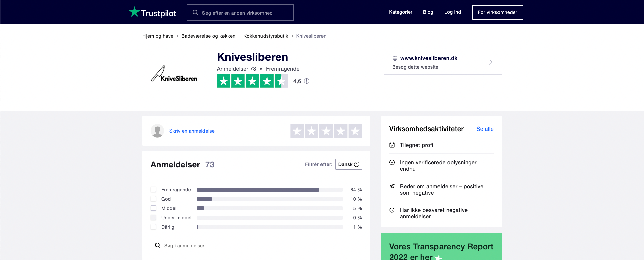Check the Fremragende filter checkbox
The width and height of the screenshot is (644, 260).
click(153, 189)
